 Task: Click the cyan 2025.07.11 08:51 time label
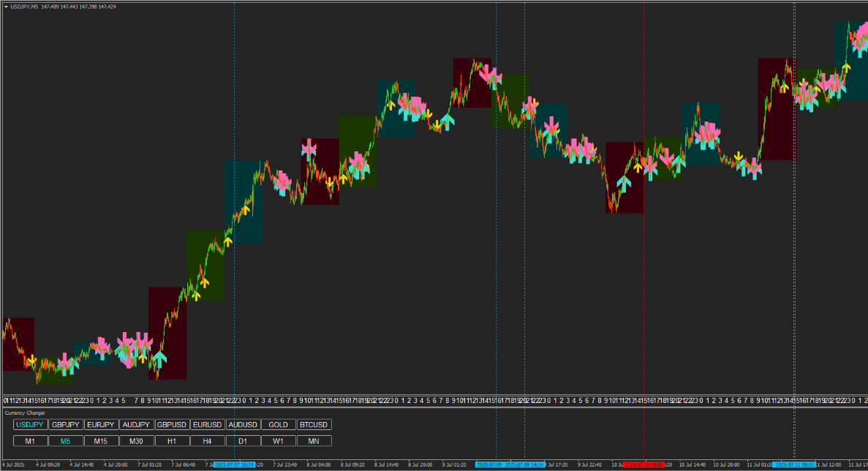coord(794,465)
